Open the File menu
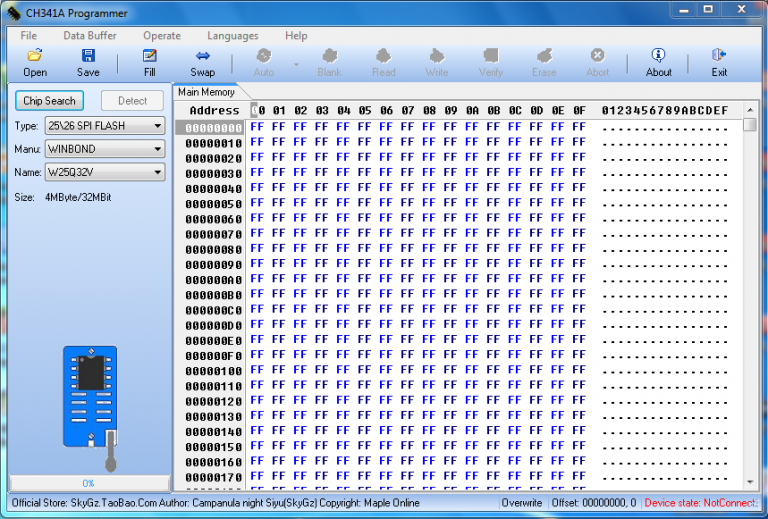Screen dimensions: 768x519 coord(28,36)
